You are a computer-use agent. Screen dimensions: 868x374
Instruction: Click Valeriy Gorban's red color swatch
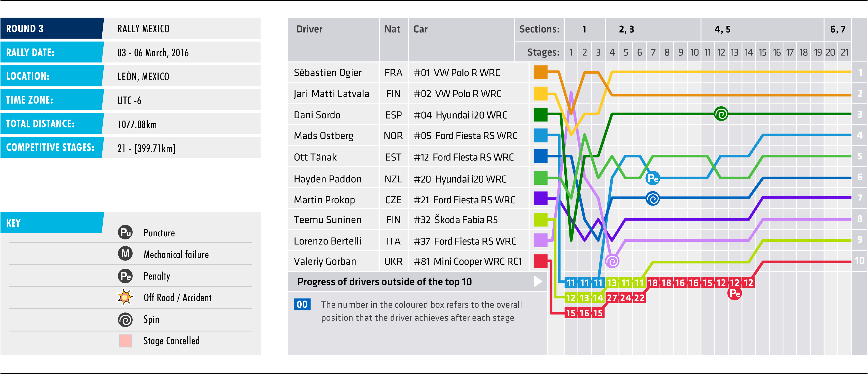tap(540, 261)
